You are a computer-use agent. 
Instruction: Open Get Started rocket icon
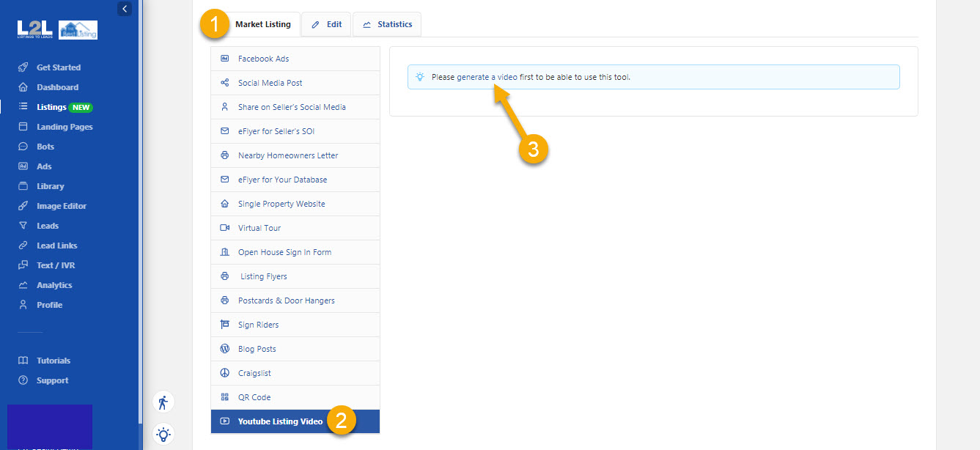23,67
